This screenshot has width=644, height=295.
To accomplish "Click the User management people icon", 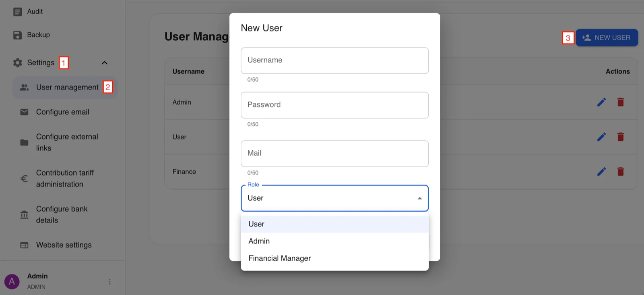I will [x=25, y=87].
